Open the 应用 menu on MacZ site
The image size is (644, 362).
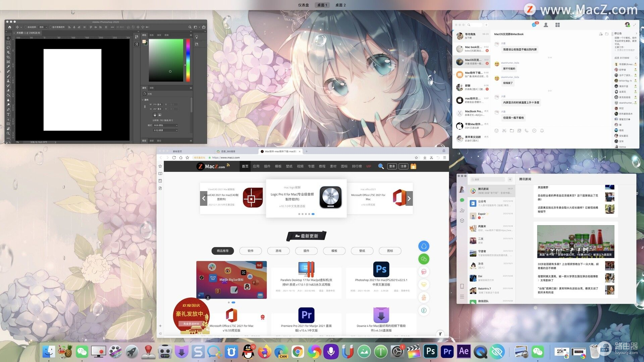pos(256,166)
